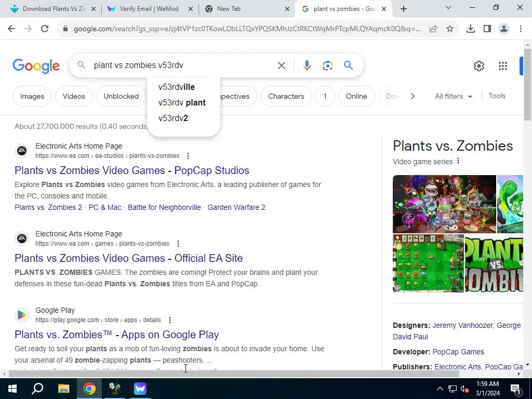The width and height of the screenshot is (532, 399).
Task: Bookmark this page with the star icon
Action: [450, 29]
